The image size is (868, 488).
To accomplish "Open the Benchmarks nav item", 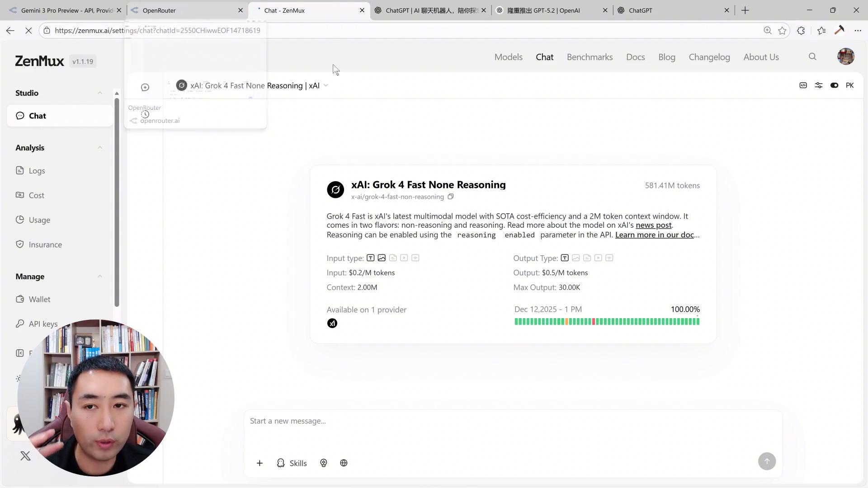I will (x=590, y=57).
